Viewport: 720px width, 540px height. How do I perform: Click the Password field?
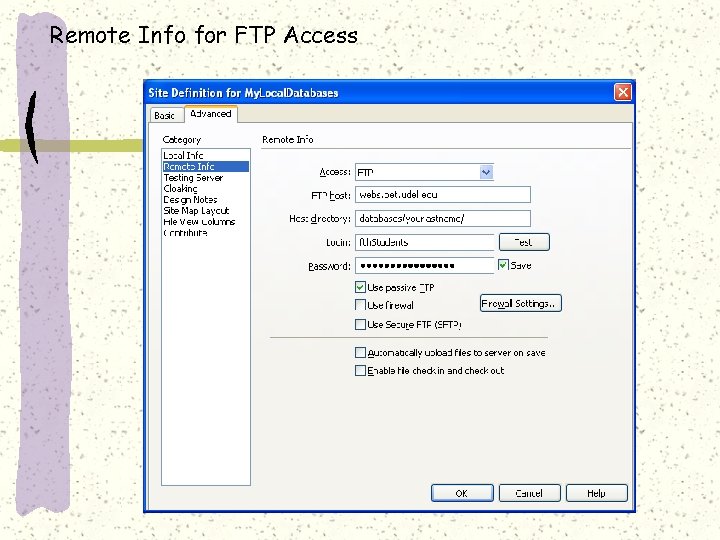tap(424, 265)
